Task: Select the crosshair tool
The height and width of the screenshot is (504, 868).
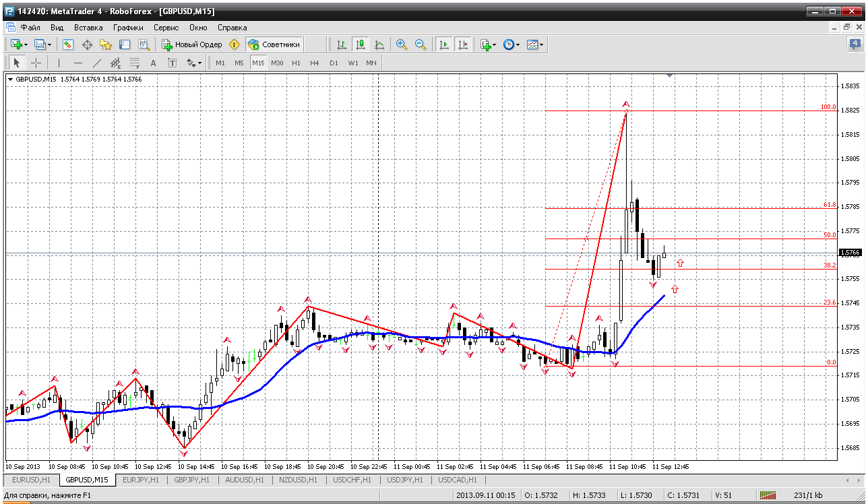Action: [36, 63]
